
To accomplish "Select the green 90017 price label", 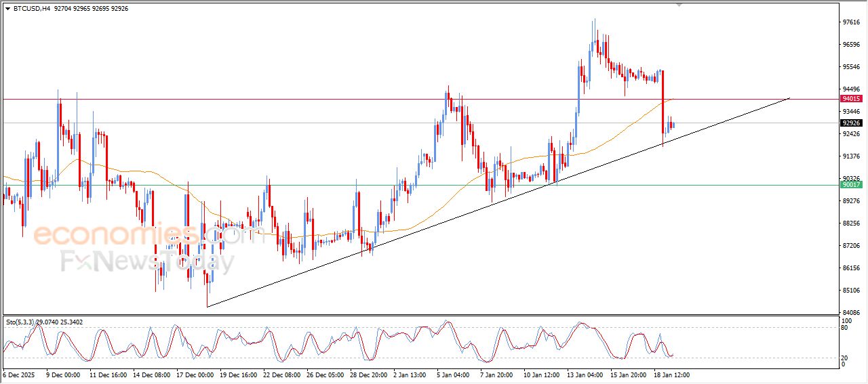I will (x=850, y=185).
